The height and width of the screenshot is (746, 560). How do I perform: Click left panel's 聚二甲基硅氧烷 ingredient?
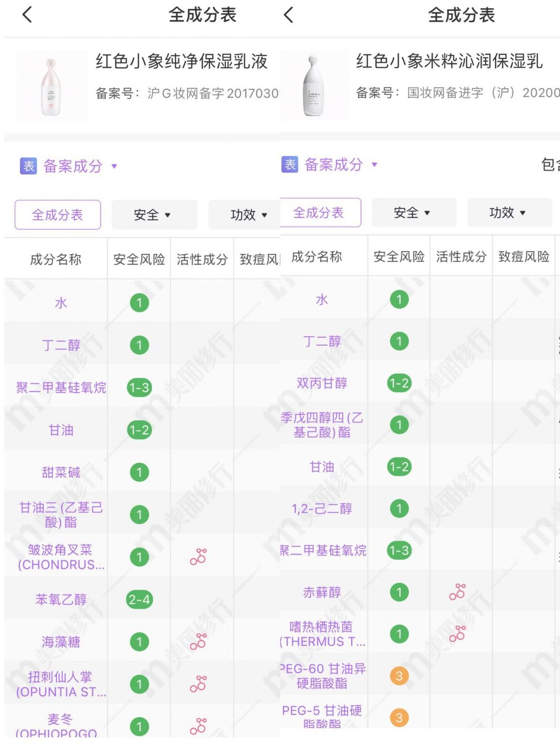(61, 388)
